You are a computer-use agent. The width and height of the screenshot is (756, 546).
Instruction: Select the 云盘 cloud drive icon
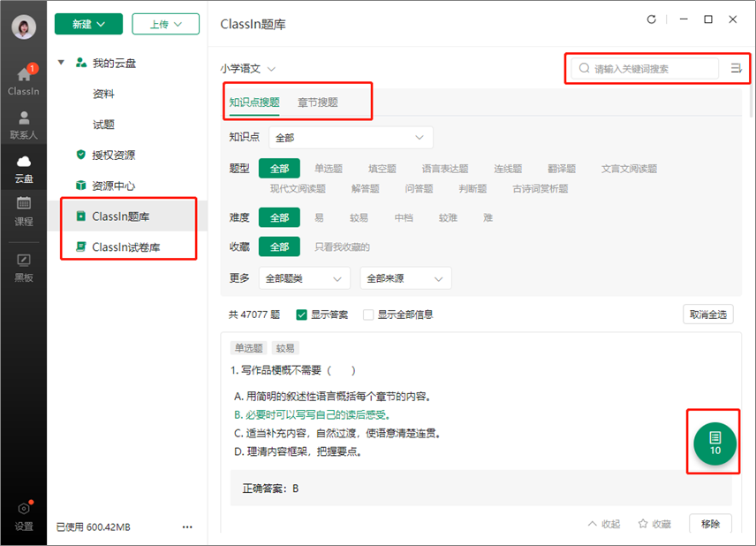[x=24, y=170]
